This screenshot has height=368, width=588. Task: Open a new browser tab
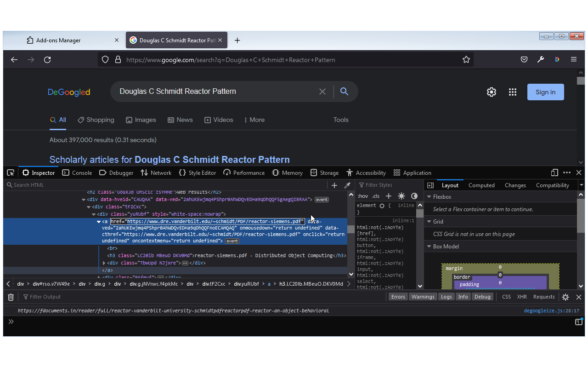tap(237, 40)
